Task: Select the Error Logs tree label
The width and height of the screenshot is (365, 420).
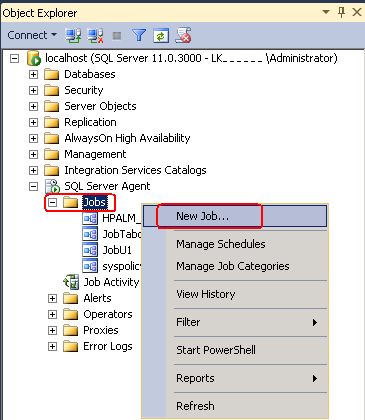Action: (108, 346)
